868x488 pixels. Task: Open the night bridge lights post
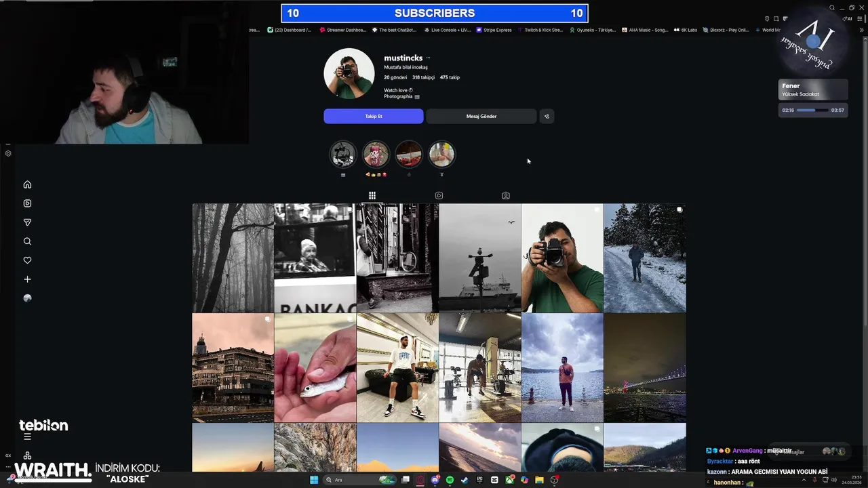tap(645, 368)
